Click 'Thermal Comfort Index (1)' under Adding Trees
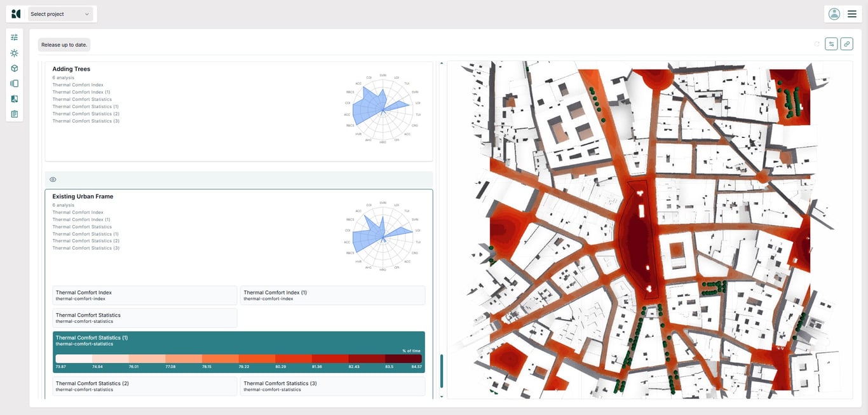 point(81,92)
